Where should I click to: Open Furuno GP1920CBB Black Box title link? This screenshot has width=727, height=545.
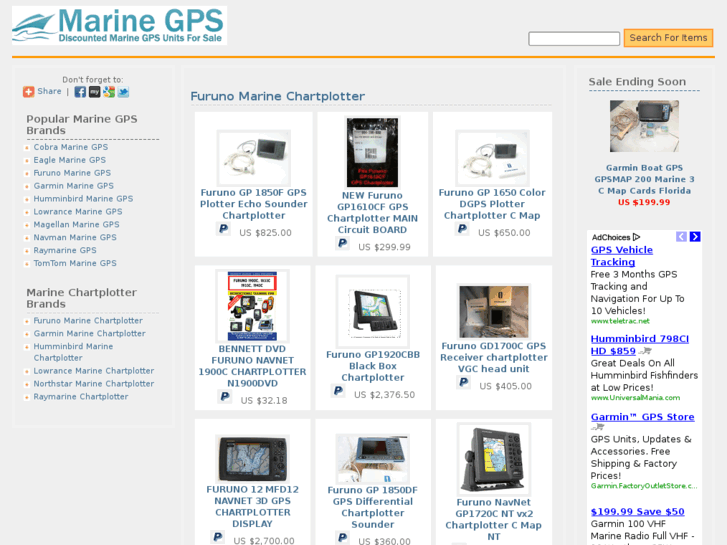(x=373, y=366)
